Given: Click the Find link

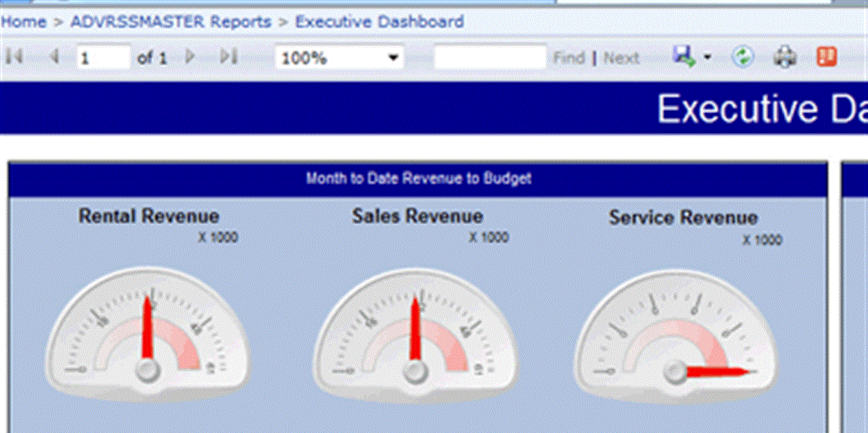Looking at the screenshot, I should point(568,58).
